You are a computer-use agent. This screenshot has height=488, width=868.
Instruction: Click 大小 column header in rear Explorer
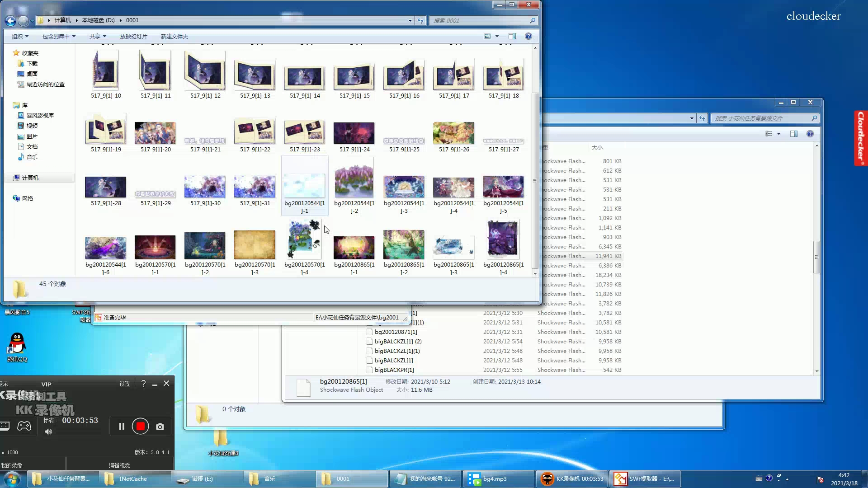point(597,148)
